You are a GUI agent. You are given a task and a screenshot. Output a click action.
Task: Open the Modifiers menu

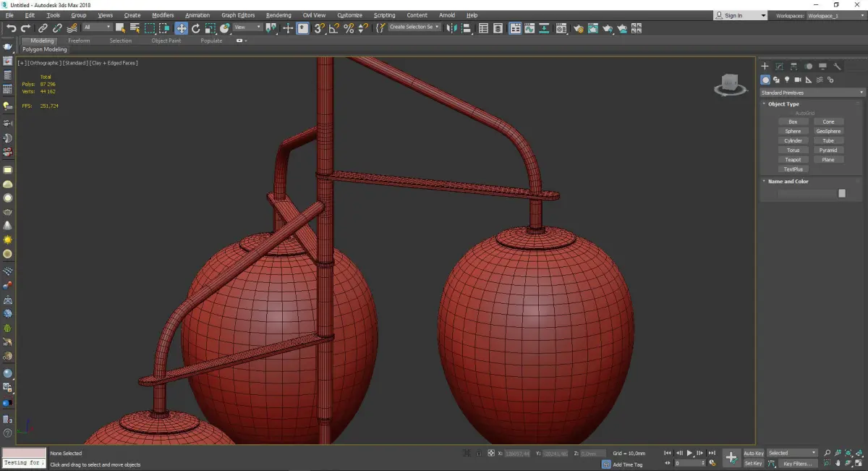point(163,15)
